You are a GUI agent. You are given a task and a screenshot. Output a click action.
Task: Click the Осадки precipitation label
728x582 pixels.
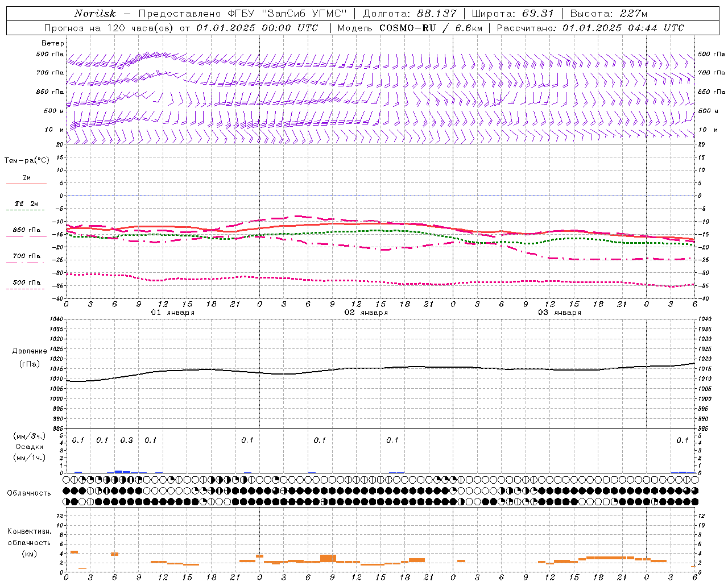(x=30, y=447)
